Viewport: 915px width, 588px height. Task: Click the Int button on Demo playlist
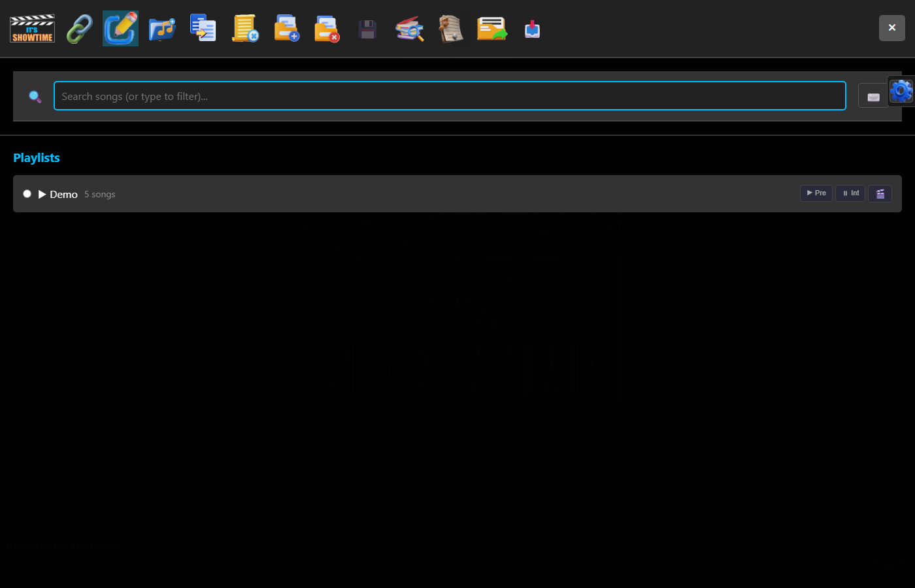(x=850, y=193)
